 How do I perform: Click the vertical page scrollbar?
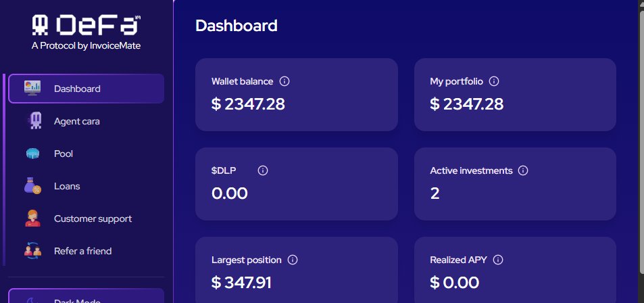[x=639, y=135]
